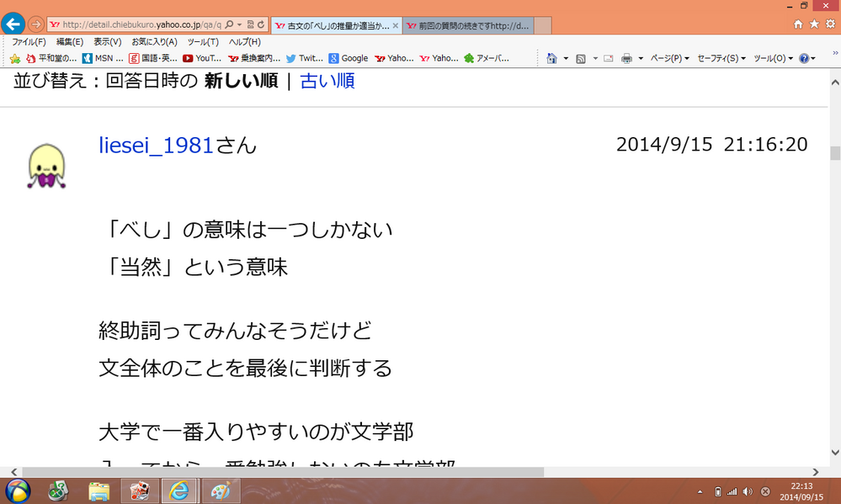Viewport: 841px width, 504px height.
Task: Open the お気に入り(A) menu
Action: point(154,41)
